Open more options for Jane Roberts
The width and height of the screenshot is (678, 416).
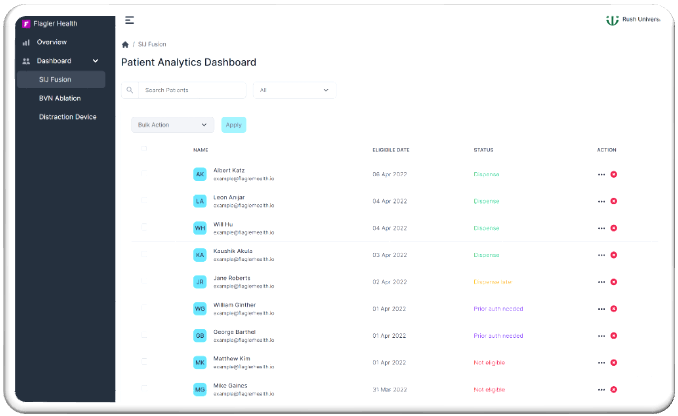601,282
